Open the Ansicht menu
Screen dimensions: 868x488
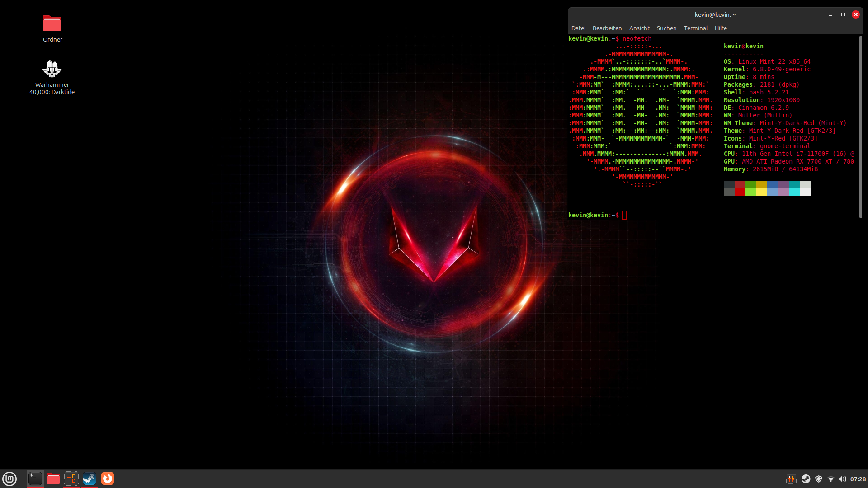click(639, 28)
